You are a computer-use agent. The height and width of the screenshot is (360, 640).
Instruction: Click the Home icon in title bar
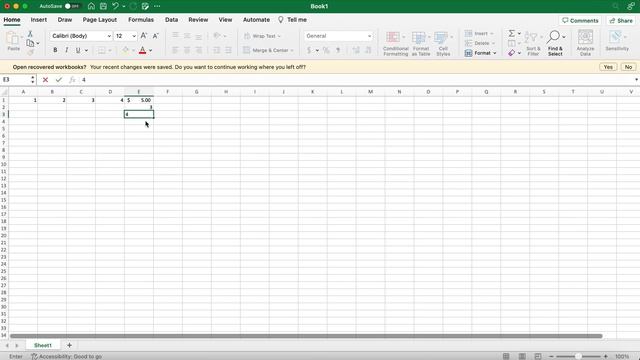pos(91,6)
